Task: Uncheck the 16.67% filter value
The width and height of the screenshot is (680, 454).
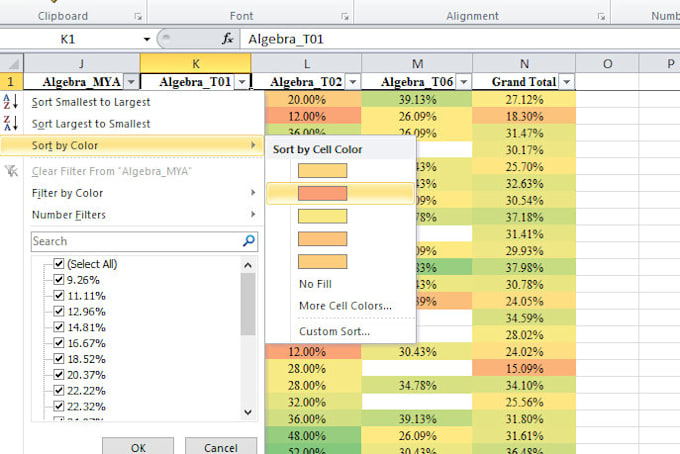Action: point(59,343)
